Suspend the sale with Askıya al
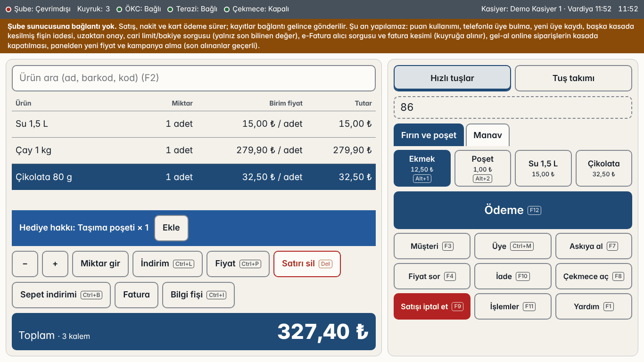 point(594,246)
